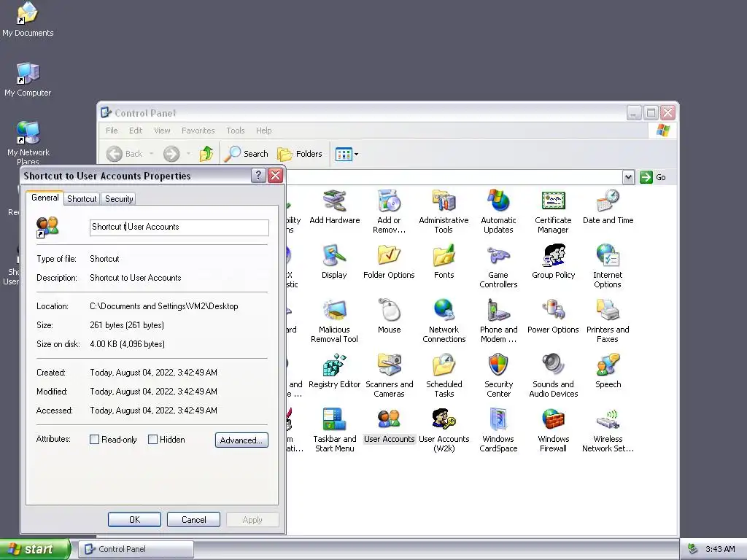The image size is (747, 560).
Task: Open Sounds and Audio Devices icon
Action: [553, 376]
